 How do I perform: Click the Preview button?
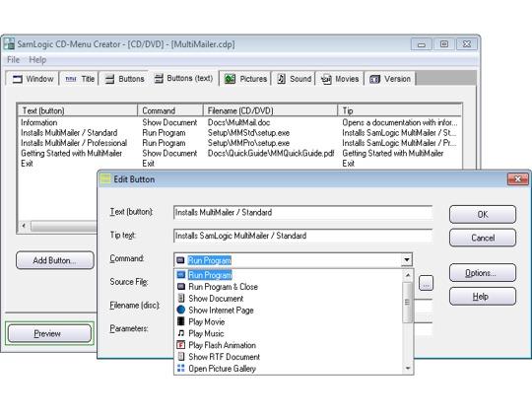point(49,333)
